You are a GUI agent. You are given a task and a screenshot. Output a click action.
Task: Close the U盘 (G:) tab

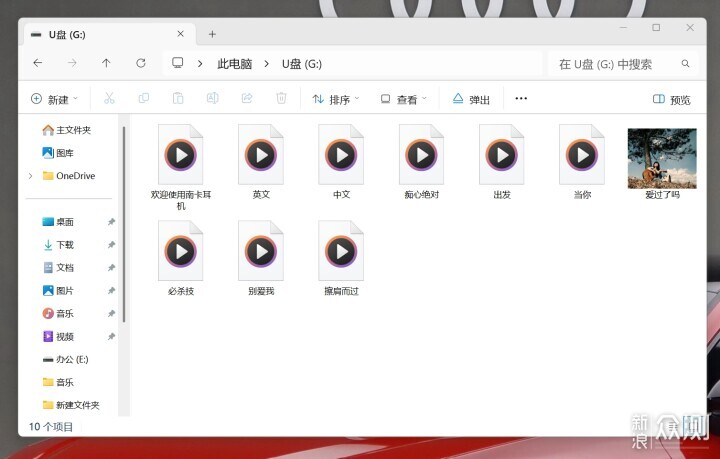[x=180, y=34]
